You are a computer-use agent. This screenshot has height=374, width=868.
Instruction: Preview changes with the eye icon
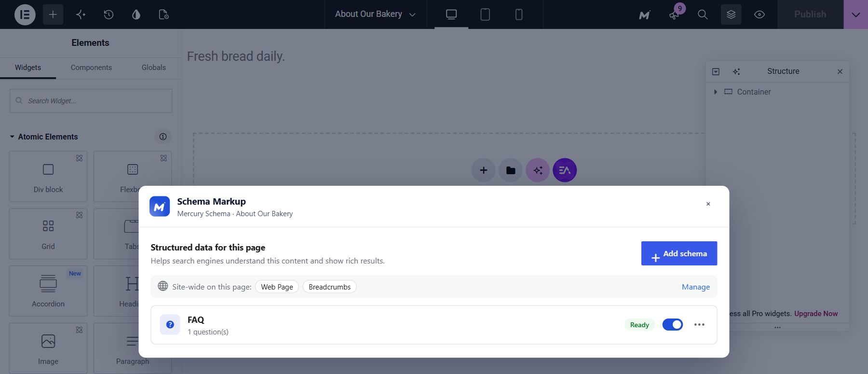pos(759,14)
